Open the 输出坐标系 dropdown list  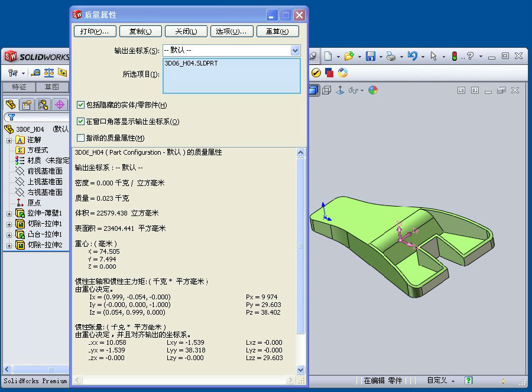coord(296,51)
